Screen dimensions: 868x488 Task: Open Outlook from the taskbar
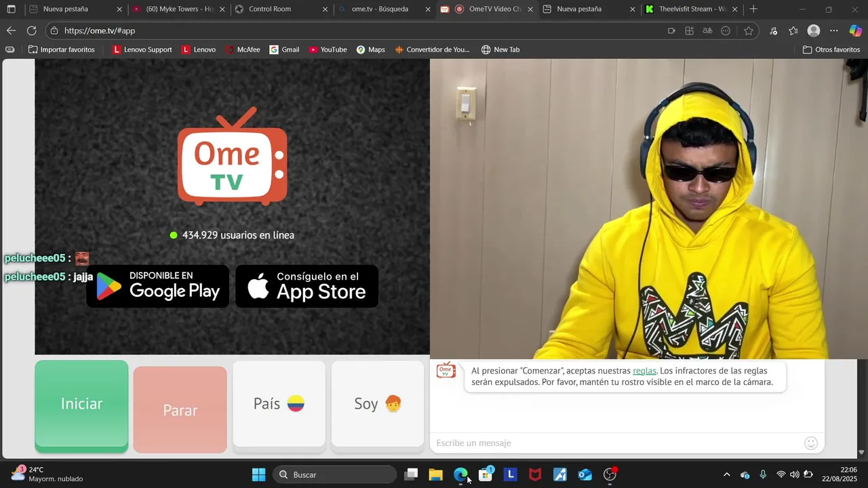[585, 475]
